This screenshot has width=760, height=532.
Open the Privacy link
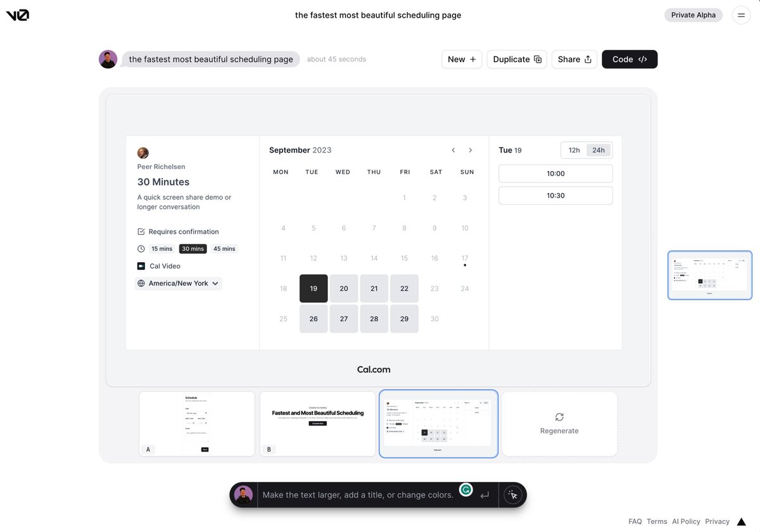pos(717,522)
